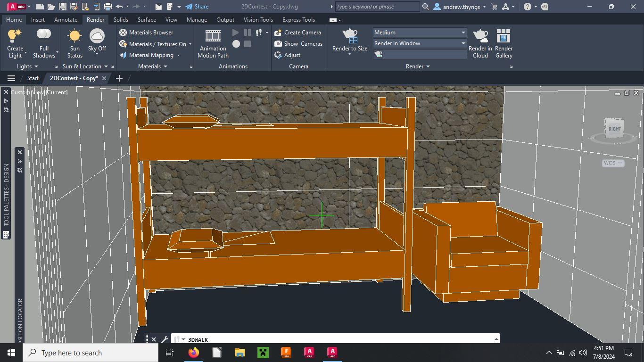Open the file tab hamburger menu
Viewport: 644px width, 362px height.
(11, 78)
